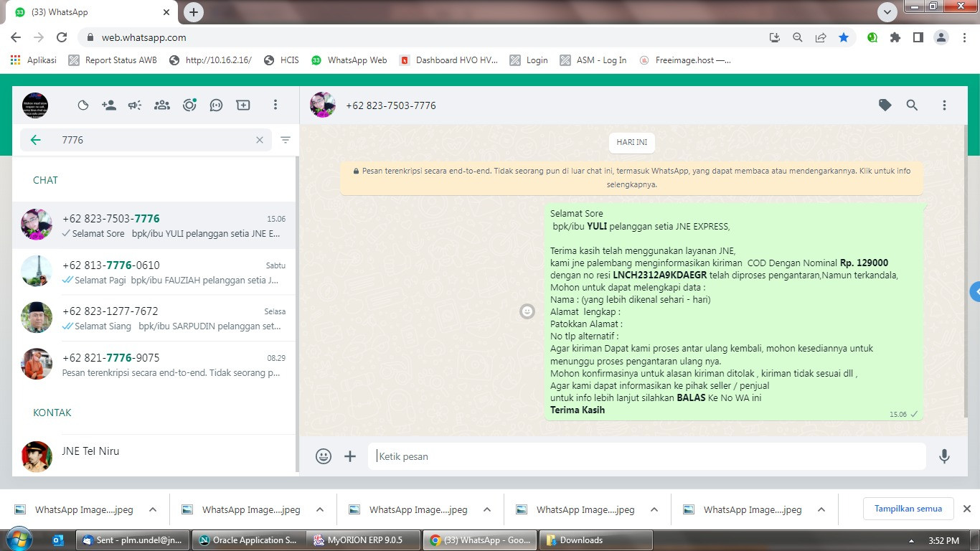Click the encryption notice banner
The image size is (980, 551).
(x=632, y=177)
